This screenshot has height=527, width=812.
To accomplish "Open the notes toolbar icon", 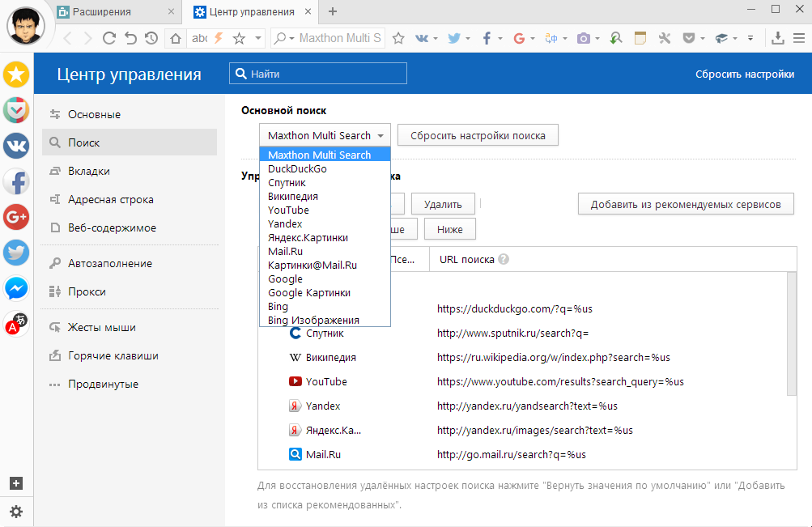I will 640,38.
